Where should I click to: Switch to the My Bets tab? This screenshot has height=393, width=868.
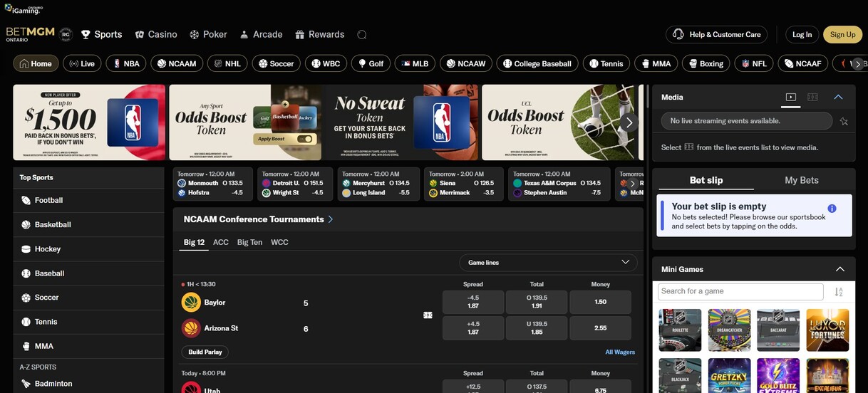802,180
